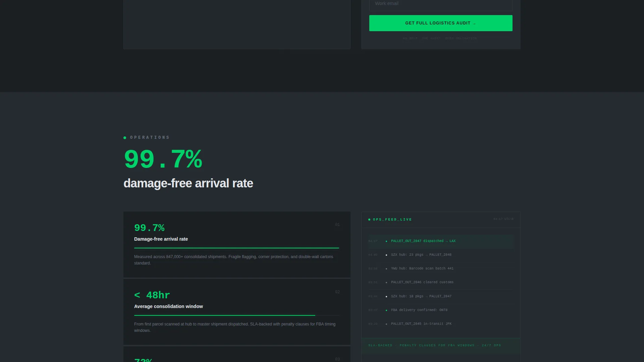Click the status dot on PALLET_OUT_2847 dispatched row
This screenshot has height=362, width=644.
point(386,241)
